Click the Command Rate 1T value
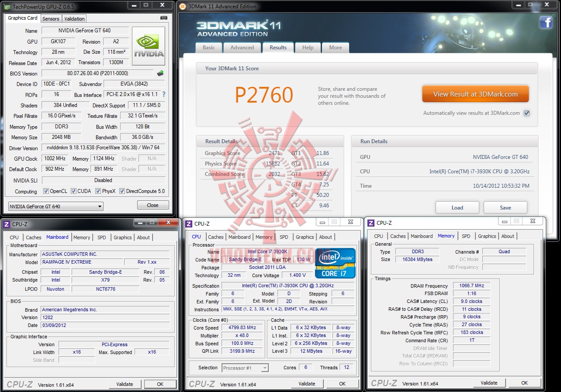The width and height of the screenshot is (561, 392). coord(472,340)
